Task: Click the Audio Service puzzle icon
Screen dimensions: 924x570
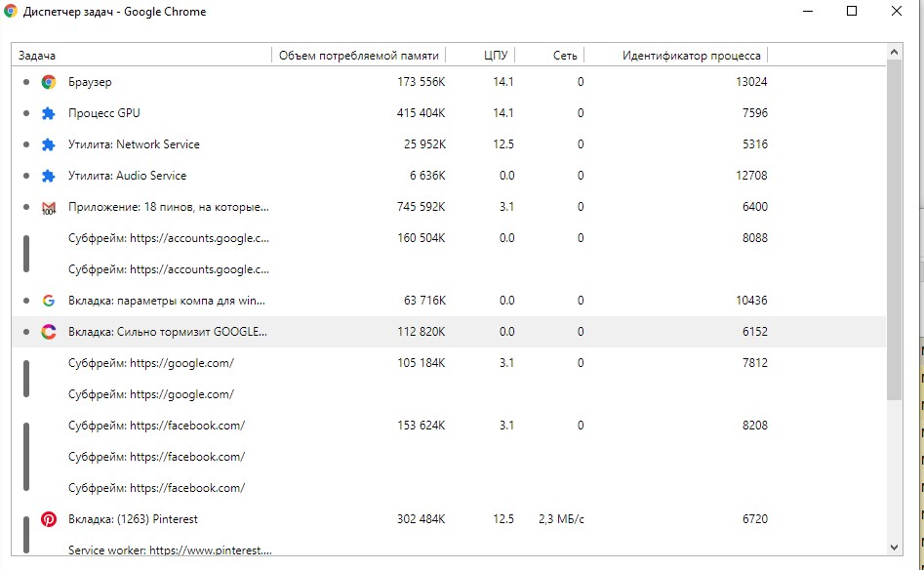Action: [x=49, y=176]
